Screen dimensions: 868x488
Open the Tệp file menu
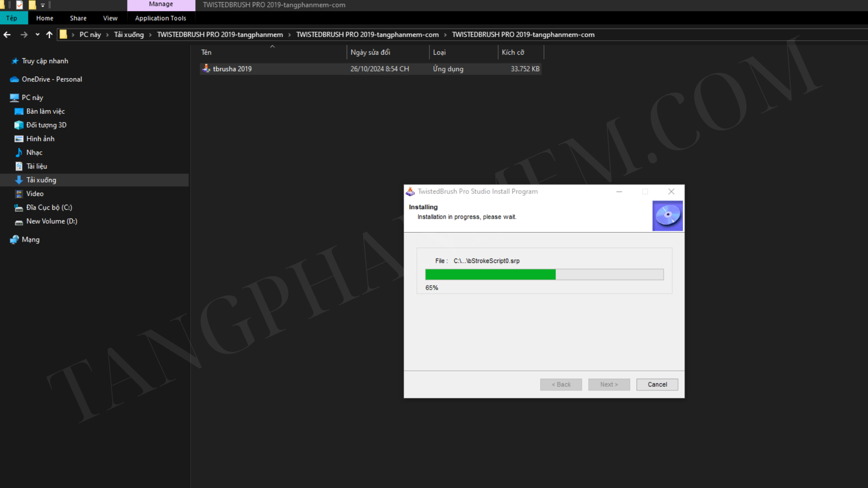click(x=12, y=18)
